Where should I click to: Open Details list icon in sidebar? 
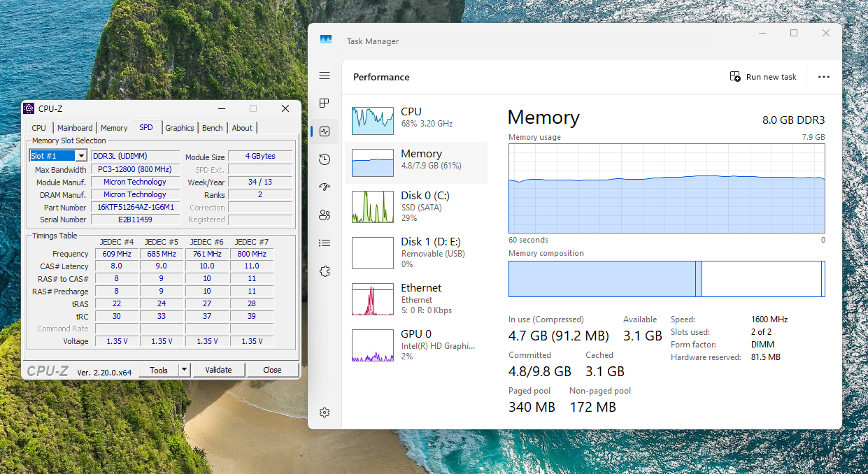[x=324, y=243]
